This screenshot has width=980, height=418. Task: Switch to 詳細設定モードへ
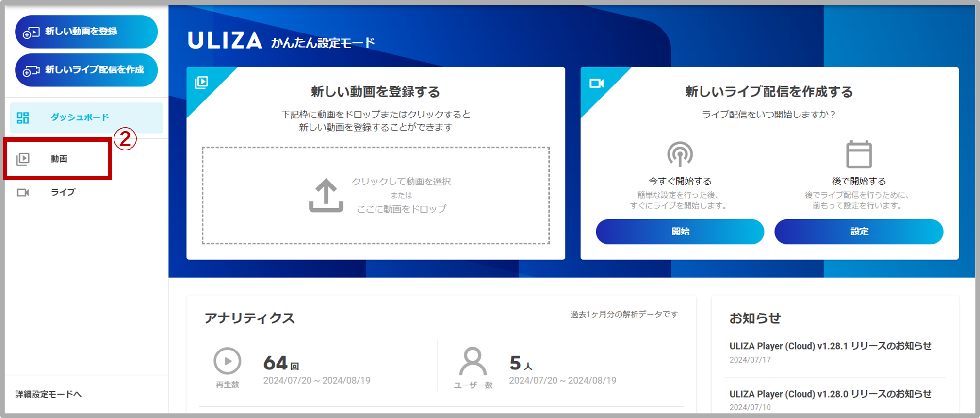[48, 394]
